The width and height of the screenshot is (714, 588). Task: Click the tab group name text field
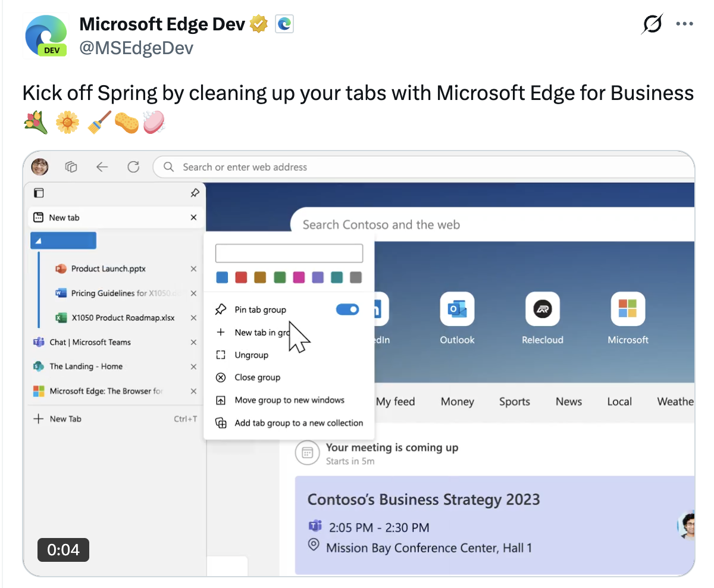pyautogui.click(x=289, y=253)
